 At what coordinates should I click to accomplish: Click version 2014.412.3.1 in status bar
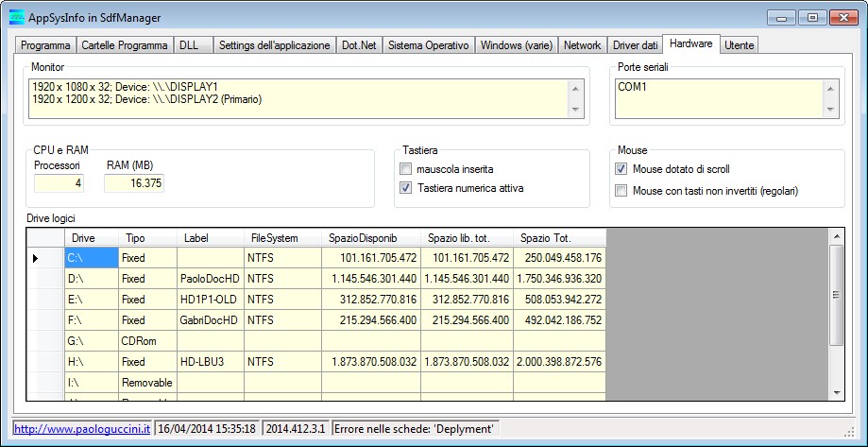point(297,429)
